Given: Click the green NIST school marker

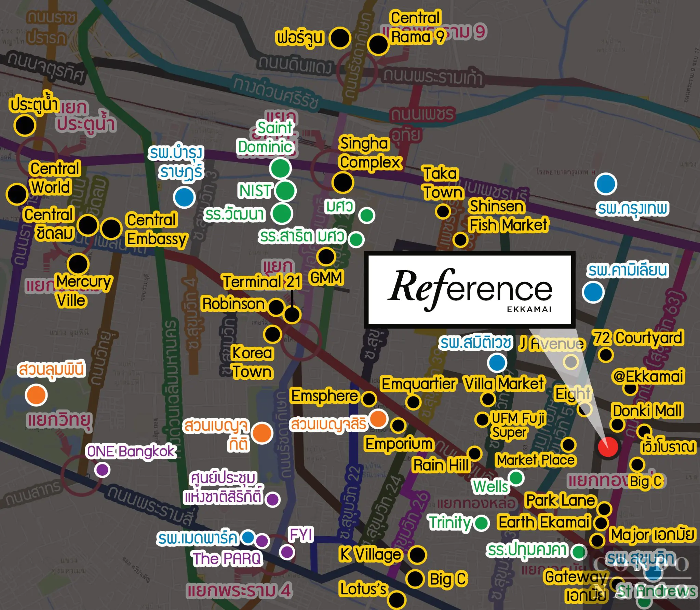Looking at the screenshot, I should tap(285, 191).
